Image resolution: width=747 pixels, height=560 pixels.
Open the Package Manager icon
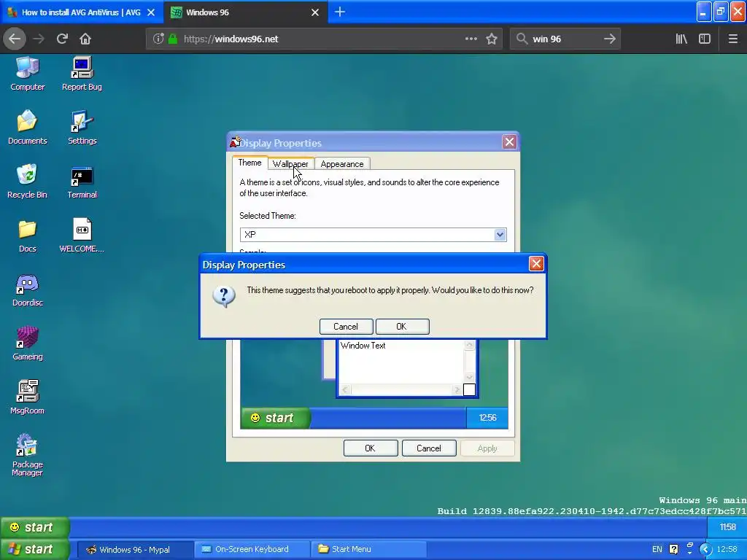(x=27, y=455)
